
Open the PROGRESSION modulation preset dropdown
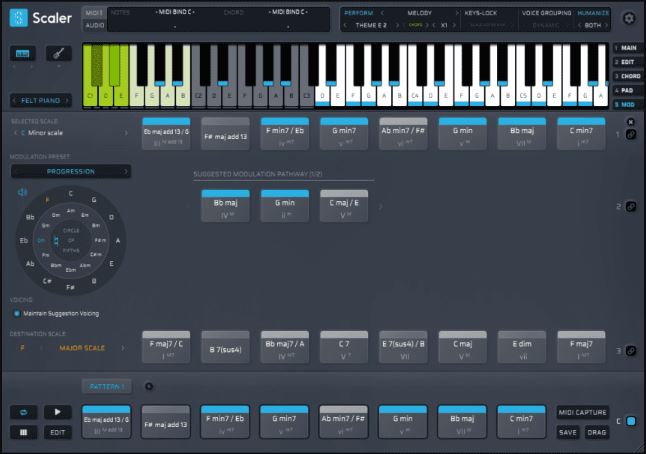click(70, 171)
